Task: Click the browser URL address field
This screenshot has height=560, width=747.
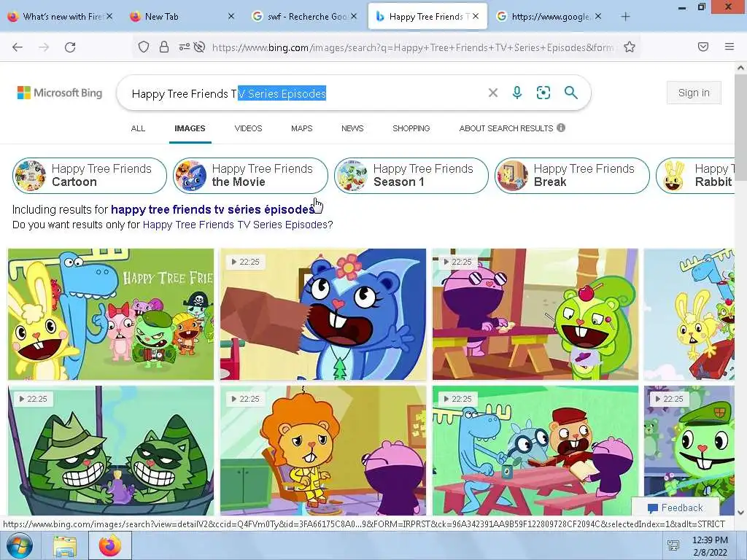Action: pos(412,47)
